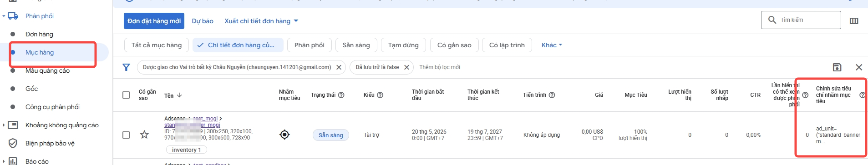The width and height of the screenshot is (868, 165).
Task: Filter by Tạm dừng chip
Action: tap(403, 45)
